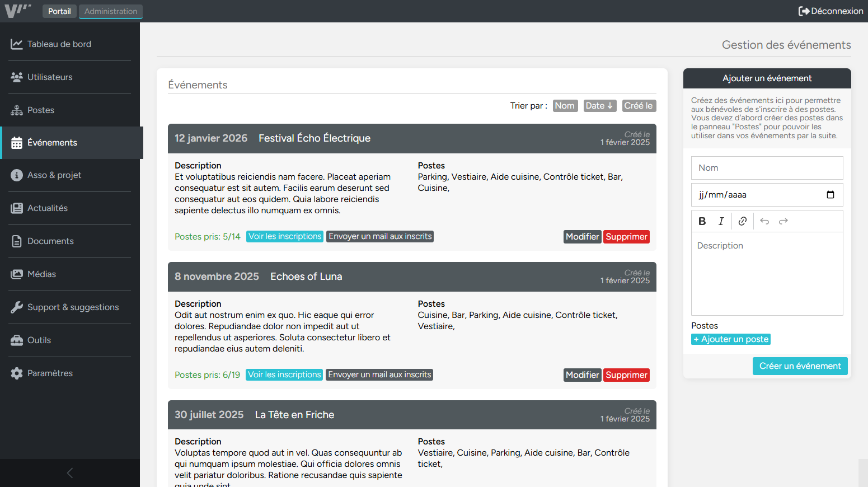This screenshot has height=487, width=868.
Task: Open the Tableau de bord dashboard icon
Action: (x=16, y=44)
